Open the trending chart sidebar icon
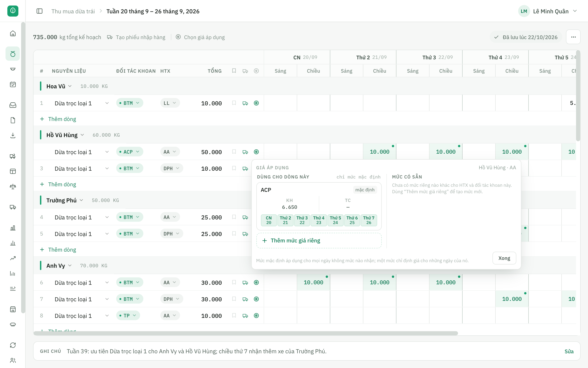Viewport: 588px width, 368px height. pos(13,258)
